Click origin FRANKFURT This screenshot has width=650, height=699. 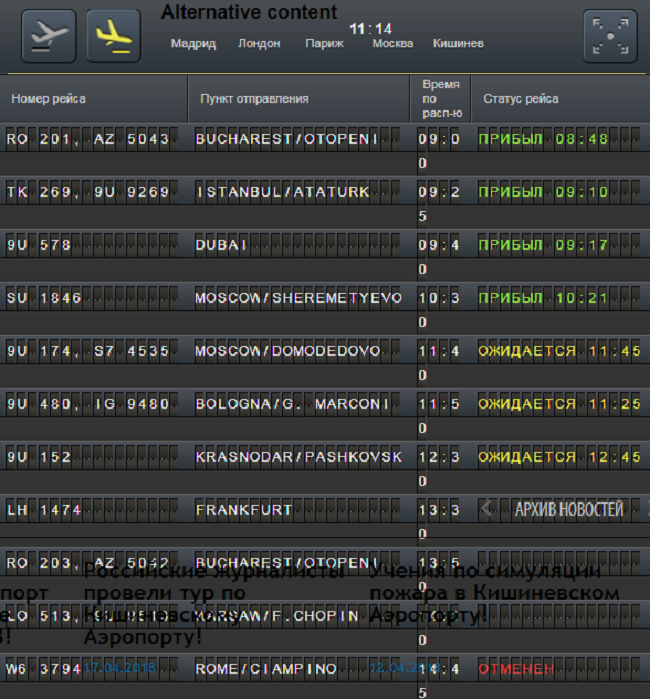tap(244, 510)
